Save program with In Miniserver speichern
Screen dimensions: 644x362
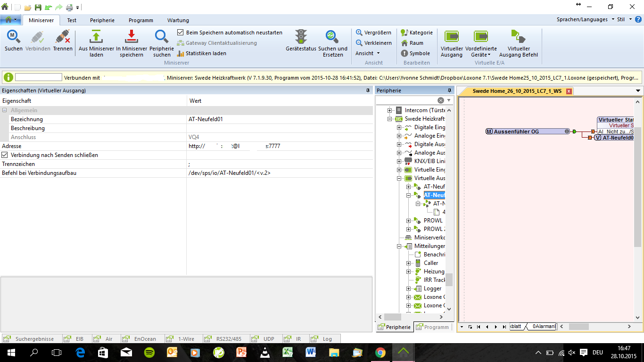click(x=132, y=37)
